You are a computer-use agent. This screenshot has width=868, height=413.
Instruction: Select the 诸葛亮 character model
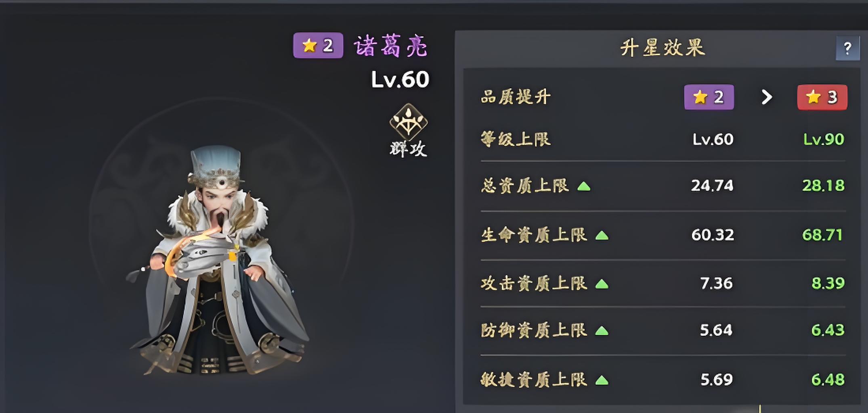(x=218, y=260)
